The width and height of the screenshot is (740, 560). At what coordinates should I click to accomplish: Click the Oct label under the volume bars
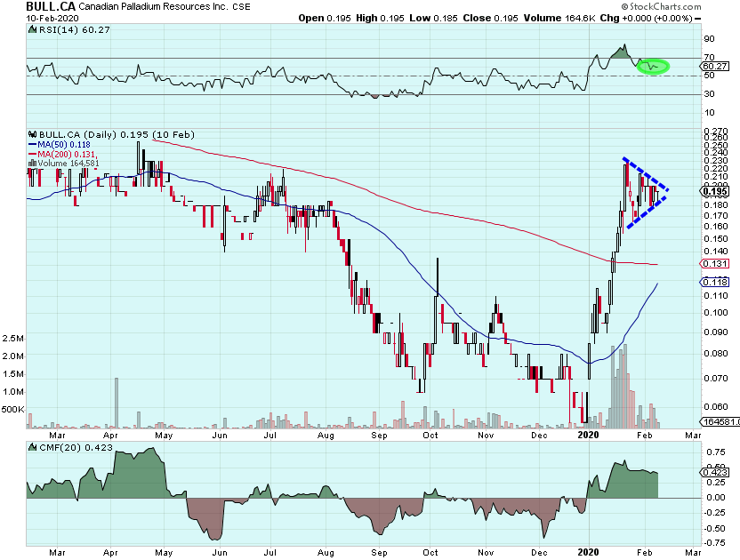[430, 435]
